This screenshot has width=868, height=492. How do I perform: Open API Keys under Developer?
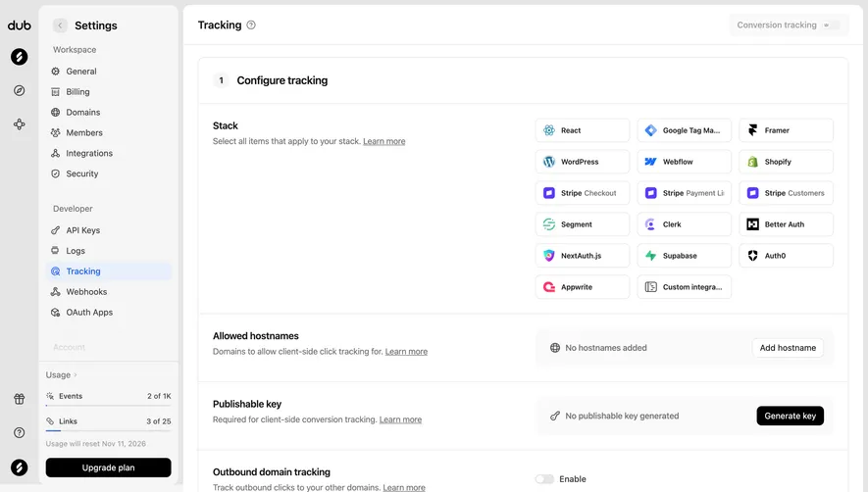109,230
